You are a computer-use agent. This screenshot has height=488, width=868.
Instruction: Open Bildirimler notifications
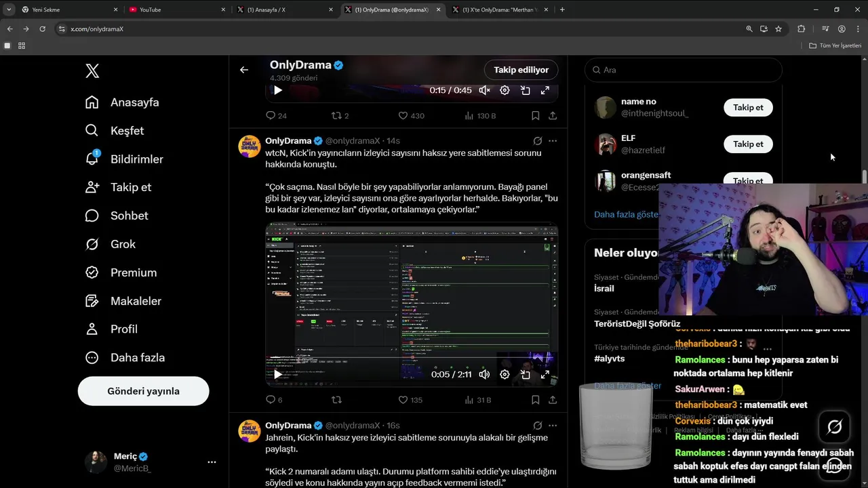[123, 159]
